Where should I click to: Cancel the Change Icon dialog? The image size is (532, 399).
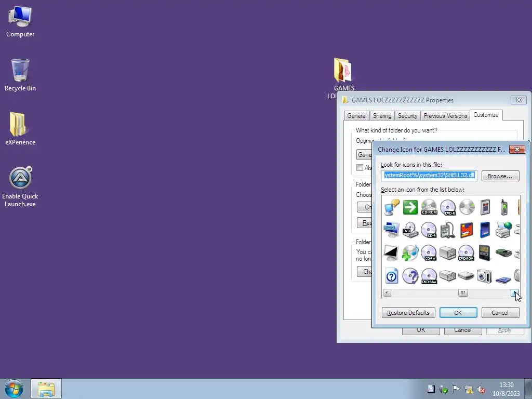click(x=500, y=312)
